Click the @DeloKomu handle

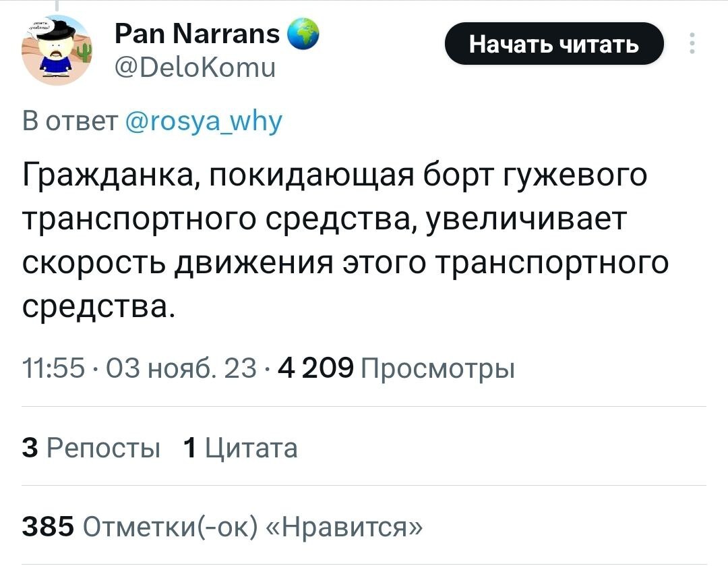195,68
